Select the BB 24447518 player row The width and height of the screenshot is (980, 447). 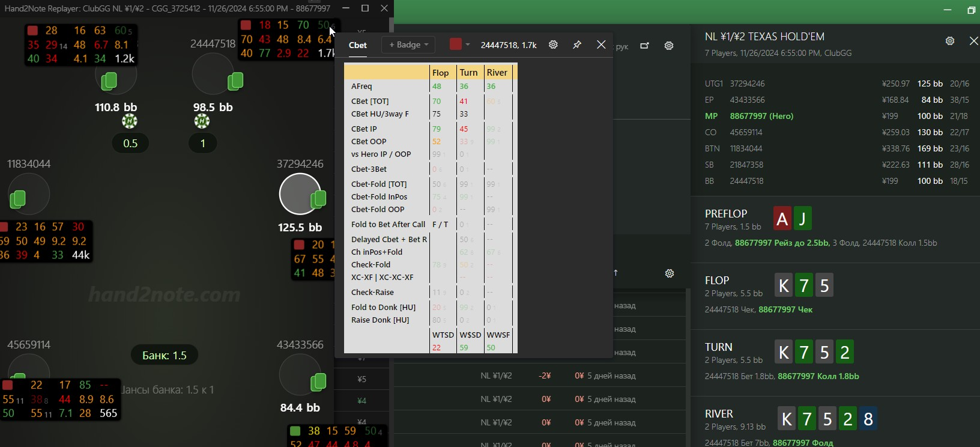(836, 181)
